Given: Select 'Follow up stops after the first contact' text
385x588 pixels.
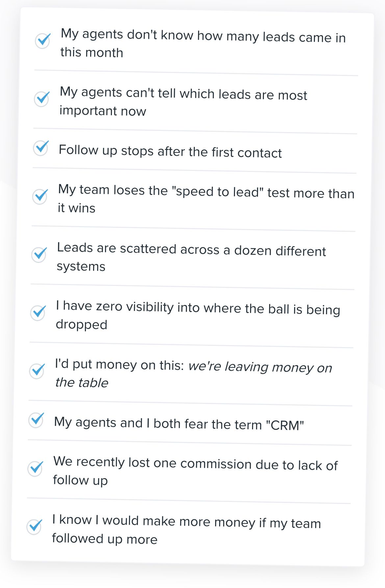Looking at the screenshot, I should (170, 151).
